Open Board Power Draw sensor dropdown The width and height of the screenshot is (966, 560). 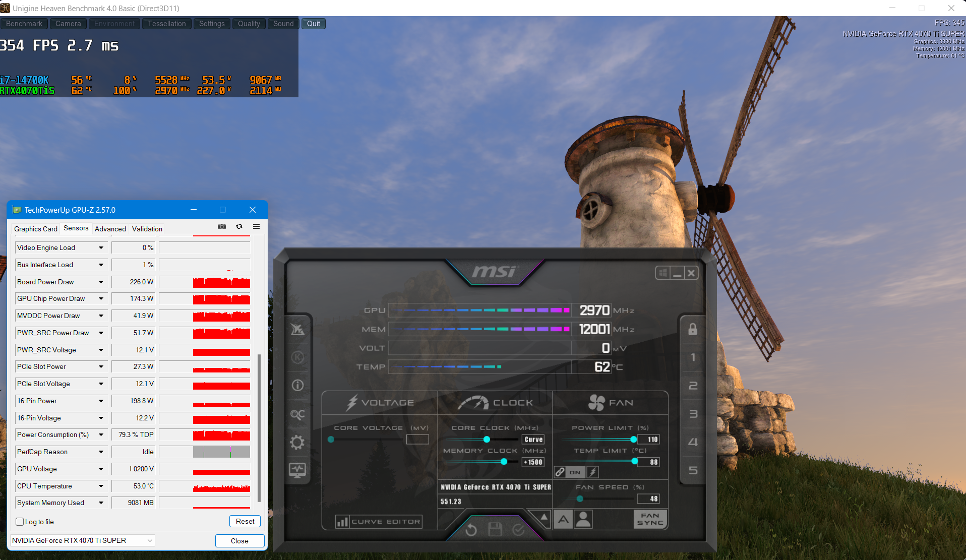coord(101,282)
